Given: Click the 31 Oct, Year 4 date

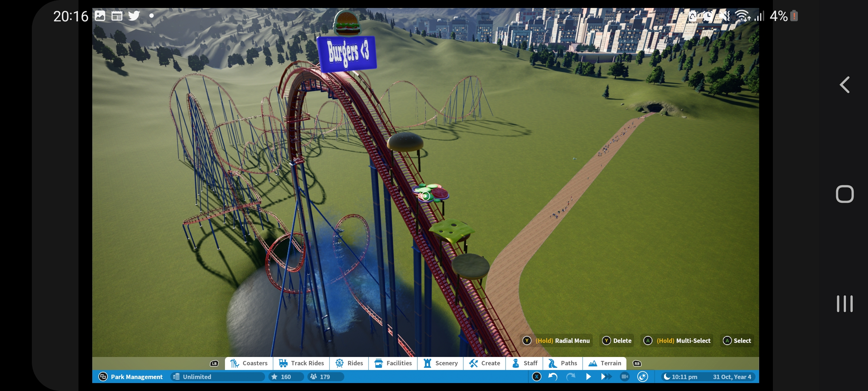Looking at the screenshot, I should (x=732, y=377).
